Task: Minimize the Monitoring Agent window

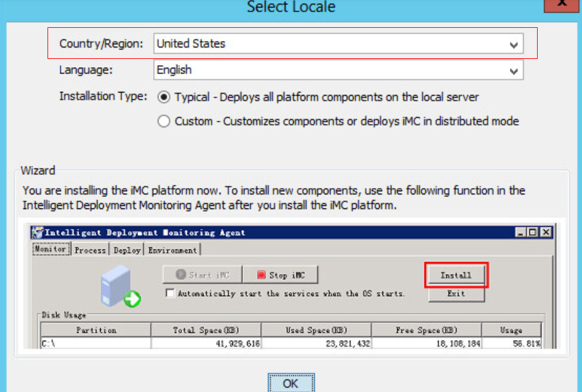Action: pyautogui.click(x=521, y=232)
